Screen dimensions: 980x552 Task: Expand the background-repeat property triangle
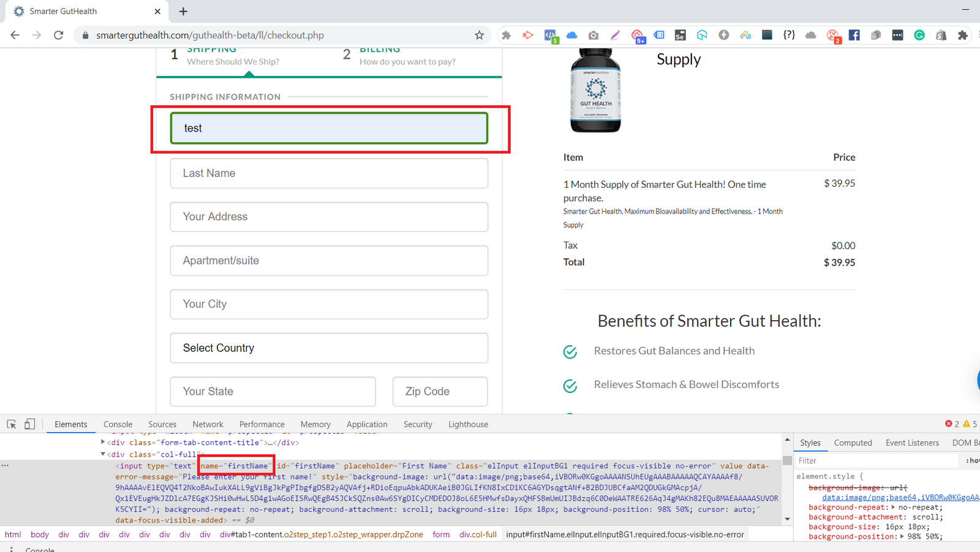click(893, 507)
